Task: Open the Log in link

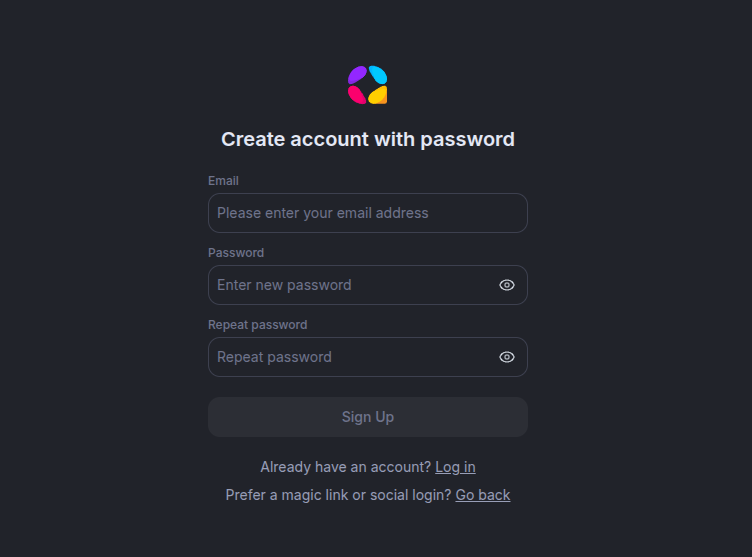Action: coord(455,467)
